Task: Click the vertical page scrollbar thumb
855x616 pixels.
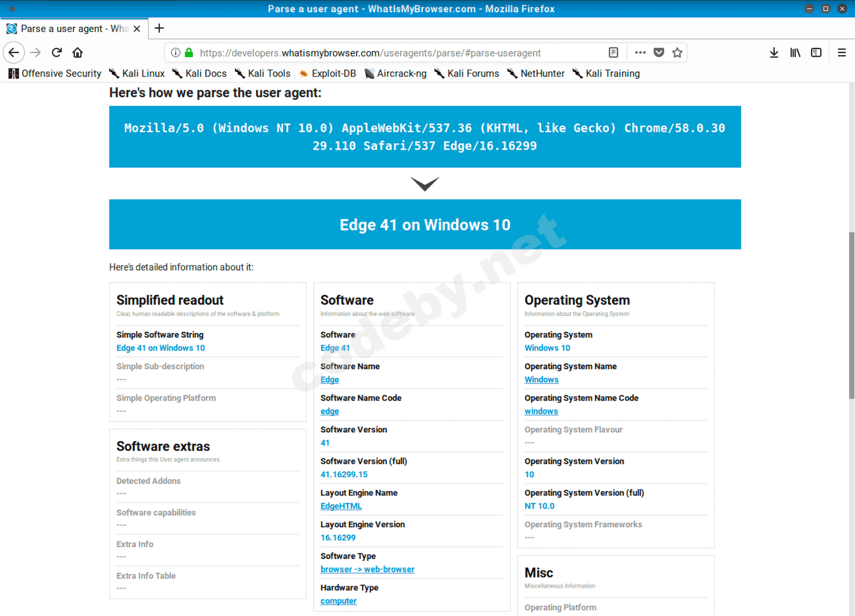Action: point(851,315)
